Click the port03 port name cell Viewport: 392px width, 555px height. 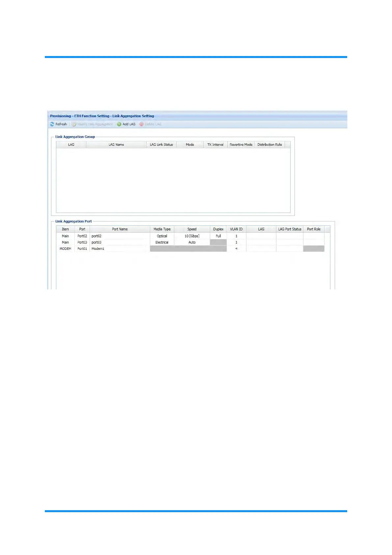[120, 243]
